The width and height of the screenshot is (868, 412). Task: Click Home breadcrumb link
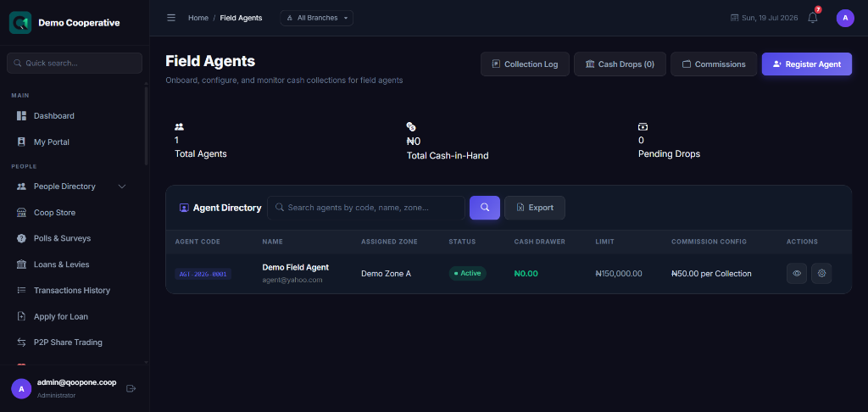(x=198, y=18)
